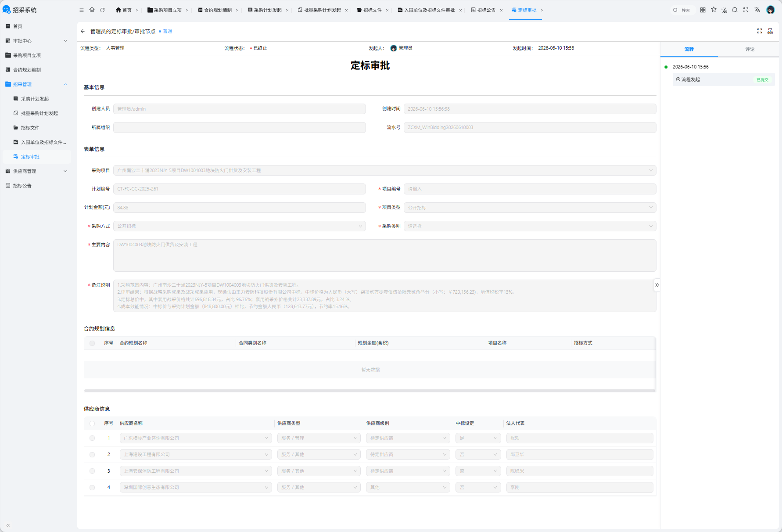Switch to the 评论 tab
782x532 pixels.
(750, 49)
